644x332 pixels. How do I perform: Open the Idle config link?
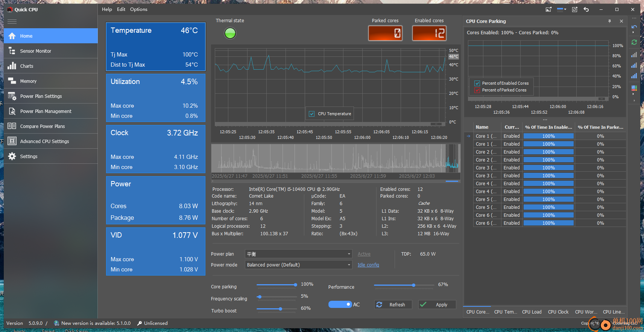click(368, 265)
